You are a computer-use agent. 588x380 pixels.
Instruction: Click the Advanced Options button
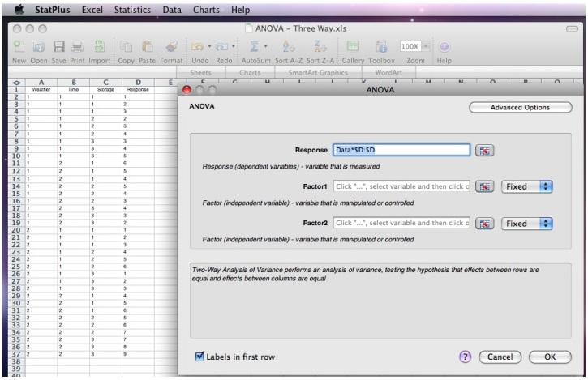tap(520, 108)
